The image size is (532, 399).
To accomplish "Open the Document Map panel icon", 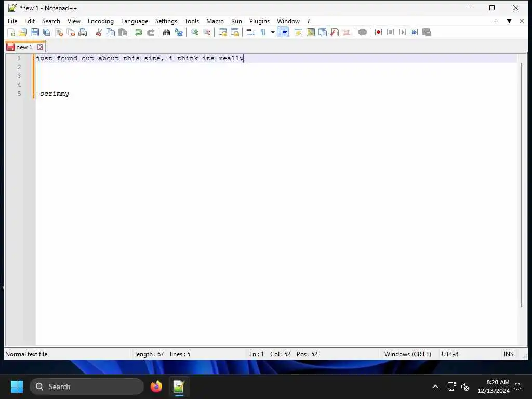I will point(311,33).
